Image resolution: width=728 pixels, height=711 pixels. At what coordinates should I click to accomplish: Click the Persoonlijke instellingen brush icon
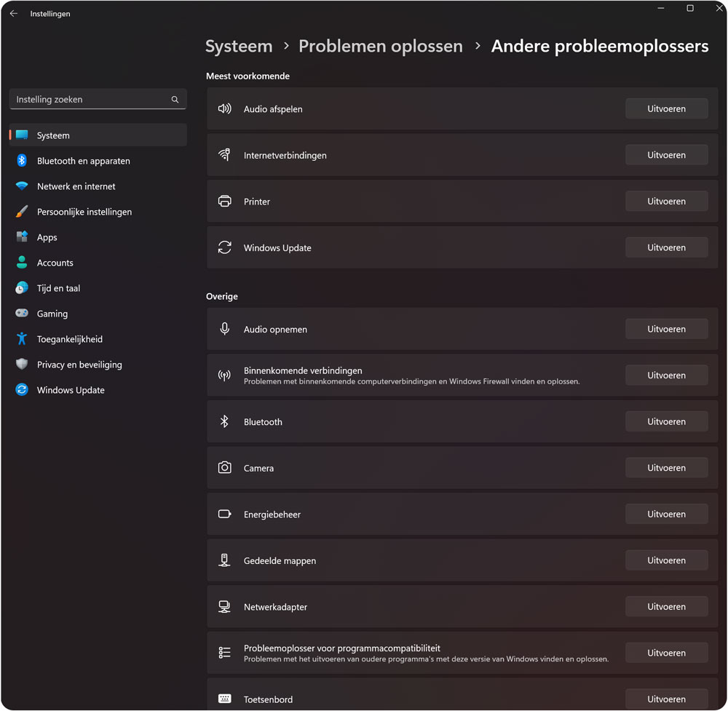[22, 212]
